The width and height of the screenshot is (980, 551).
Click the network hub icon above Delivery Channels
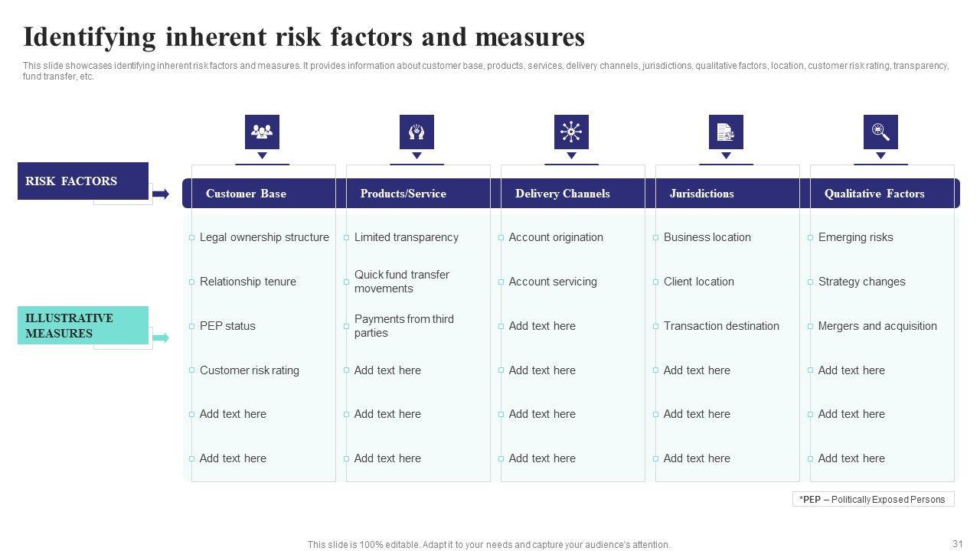571,132
